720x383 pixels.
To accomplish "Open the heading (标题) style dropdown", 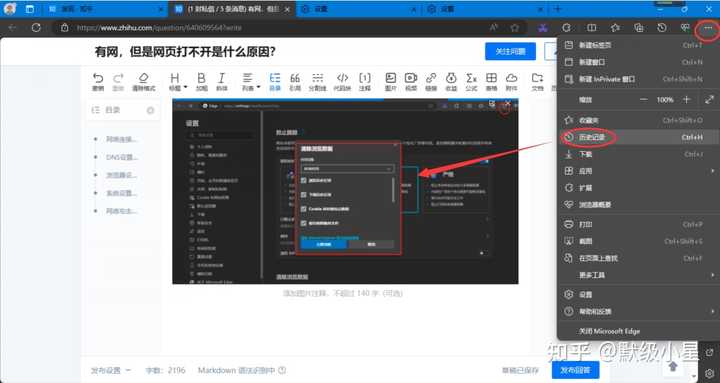I will (178, 82).
